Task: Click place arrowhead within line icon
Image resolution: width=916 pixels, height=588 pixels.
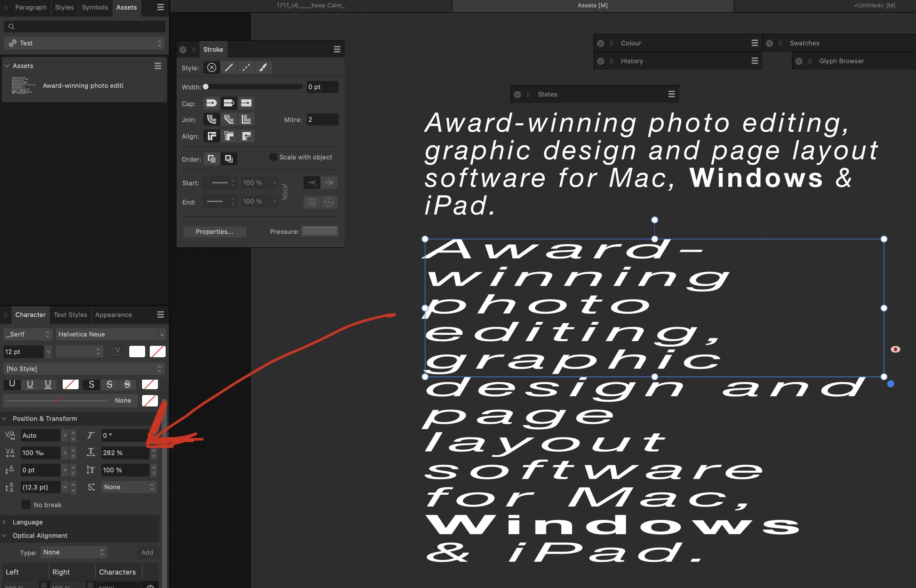Action: pyautogui.click(x=312, y=182)
